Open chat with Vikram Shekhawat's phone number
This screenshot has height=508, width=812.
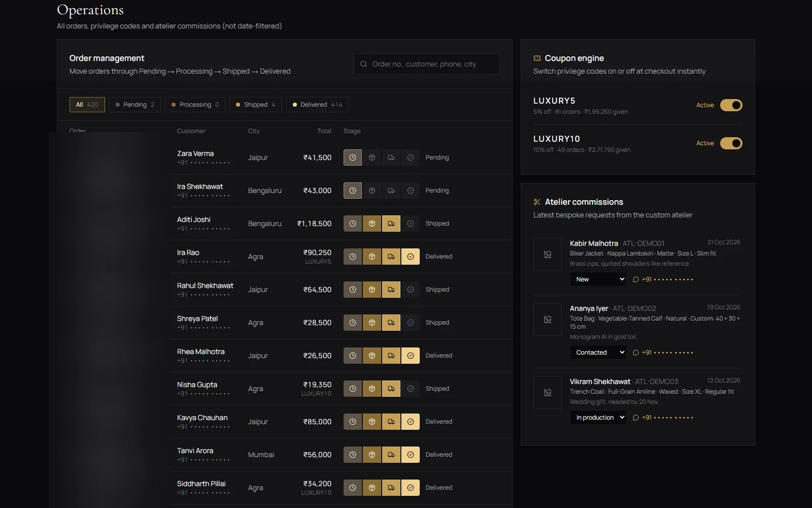[x=663, y=418]
